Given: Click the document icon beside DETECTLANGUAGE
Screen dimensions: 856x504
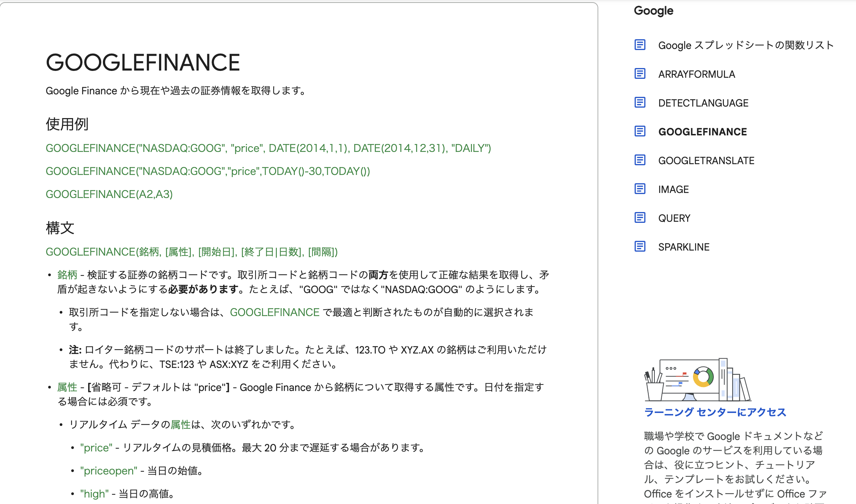Looking at the screenshot, I should (x=640, y=103).
